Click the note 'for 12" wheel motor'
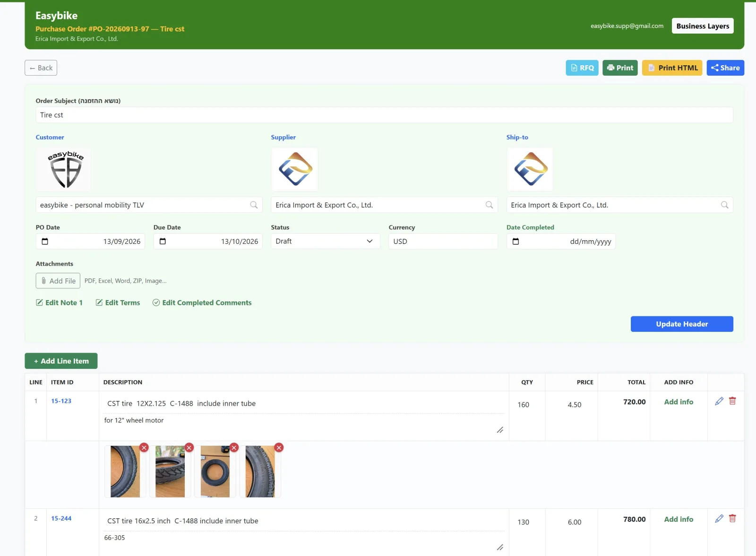The width and height of the screenshot is (756, 556). coord(304,425)
